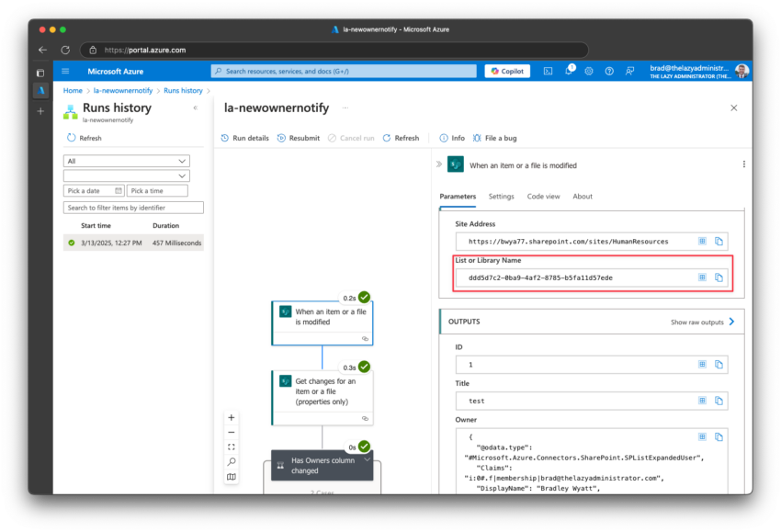Open the Azure portal hamburger menu
Viewport: 781px width, 532px height.
click(65, 72)
